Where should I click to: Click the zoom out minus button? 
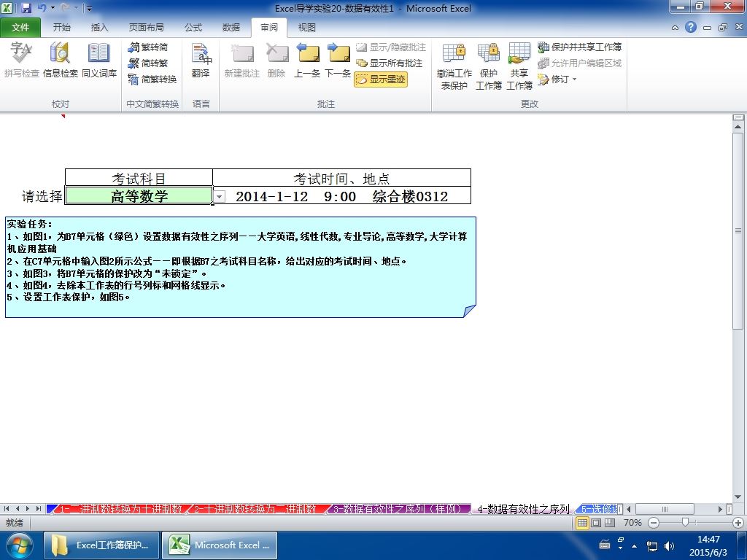654,523
